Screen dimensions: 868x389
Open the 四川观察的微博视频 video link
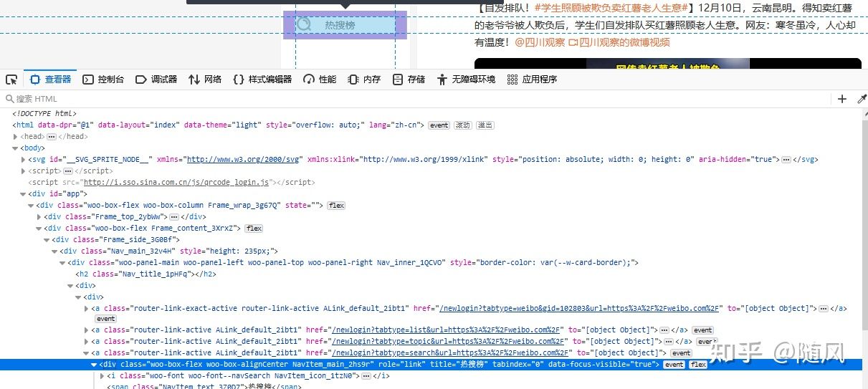pyautogui.click(x=619, y=42)
